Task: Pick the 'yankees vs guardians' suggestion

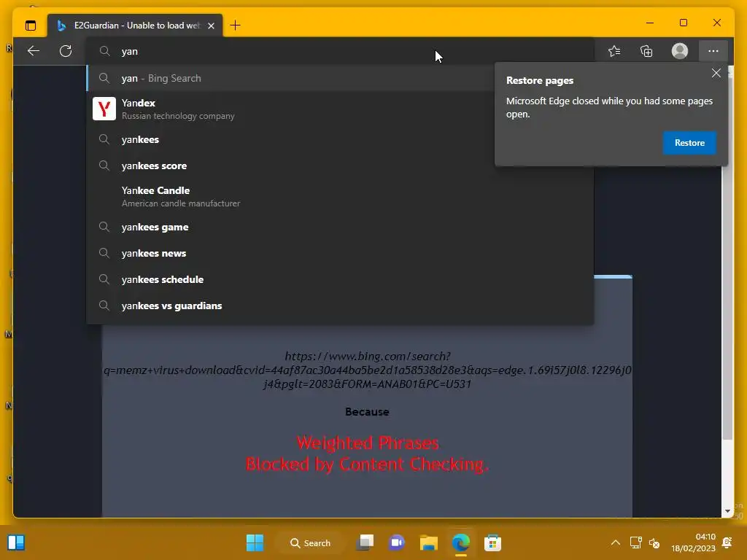Action: point(340,306)
